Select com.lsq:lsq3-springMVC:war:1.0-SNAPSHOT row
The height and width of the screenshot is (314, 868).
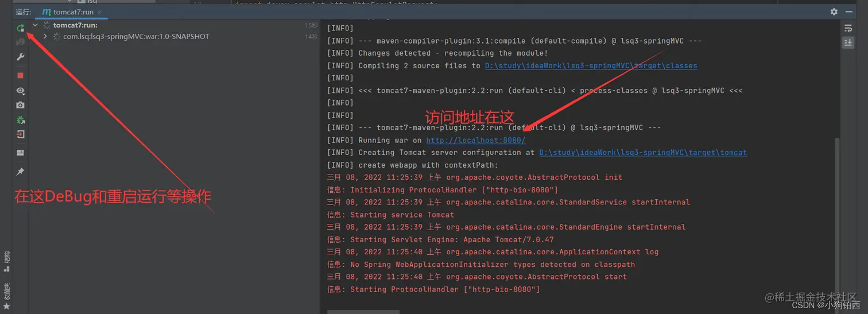click(175, 36)
